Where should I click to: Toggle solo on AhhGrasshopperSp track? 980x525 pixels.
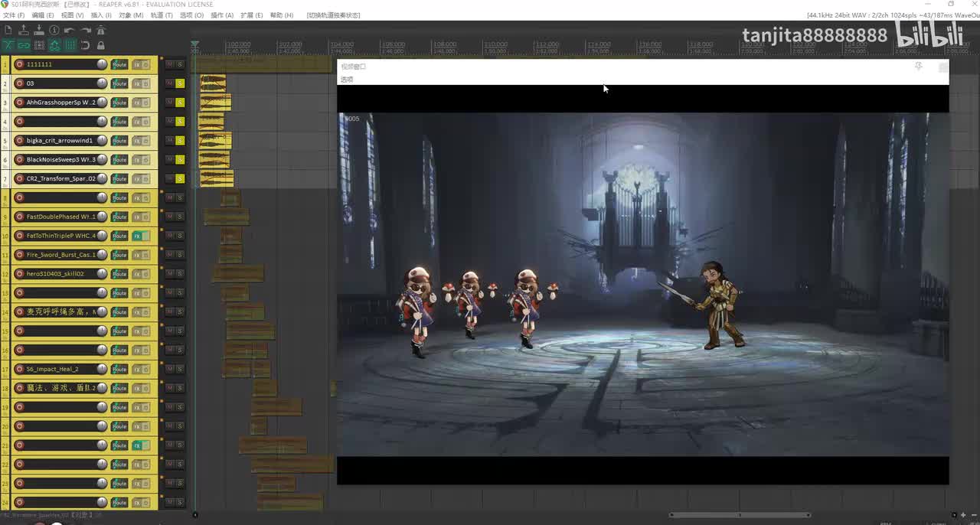click(180, 103)
